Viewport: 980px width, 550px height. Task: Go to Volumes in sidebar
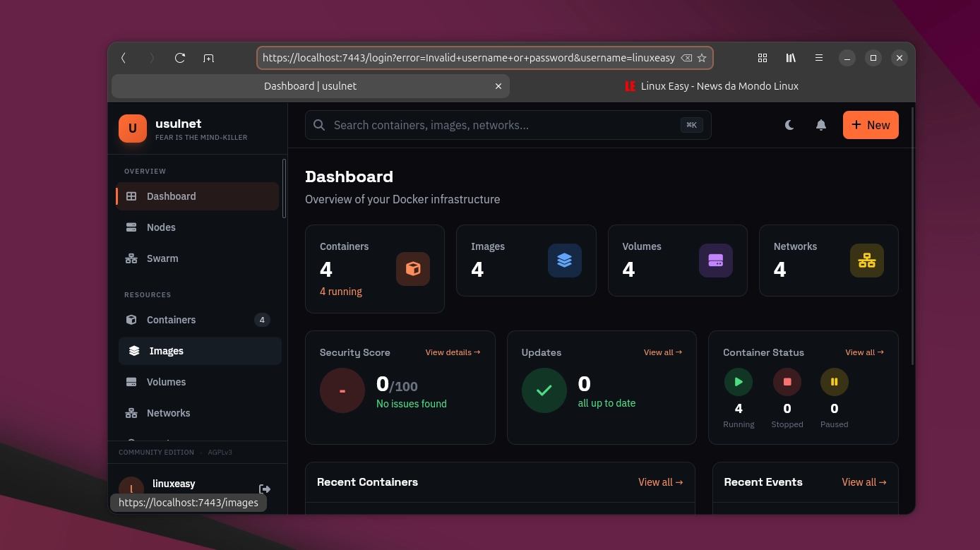166,382
